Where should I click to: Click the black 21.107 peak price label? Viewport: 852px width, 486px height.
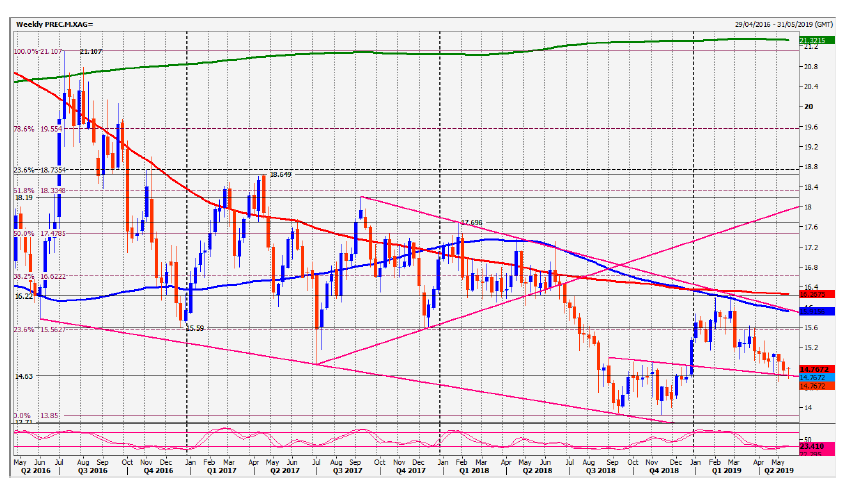coord(91,51)
